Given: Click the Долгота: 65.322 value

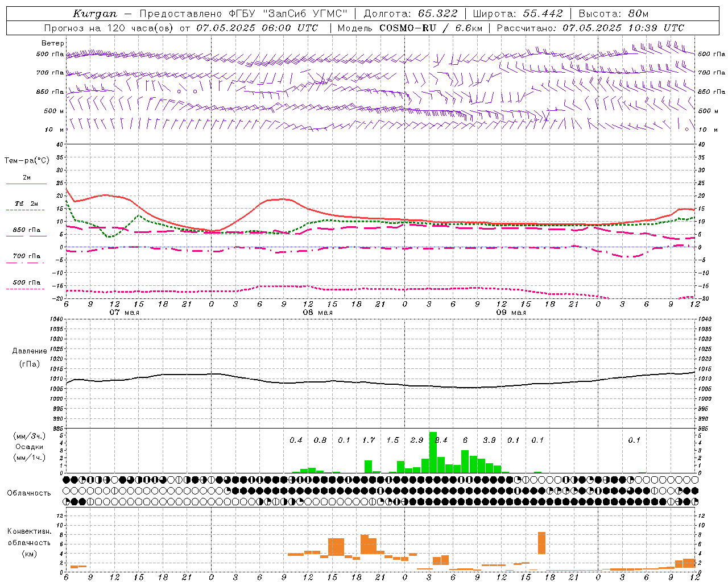Looking at the screenshot, I should click(x=410, y=14).
